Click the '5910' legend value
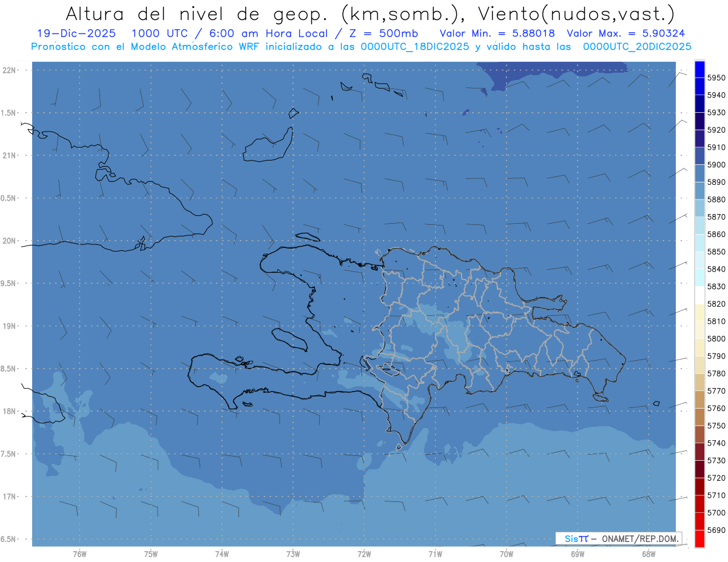Viewport: 728px width, 562px height. pos(716,147)
